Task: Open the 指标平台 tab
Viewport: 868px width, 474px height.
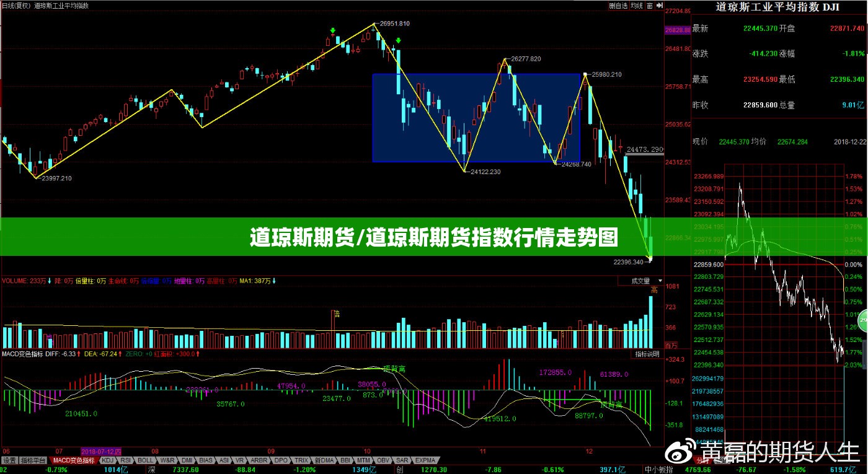Action: 33,460
